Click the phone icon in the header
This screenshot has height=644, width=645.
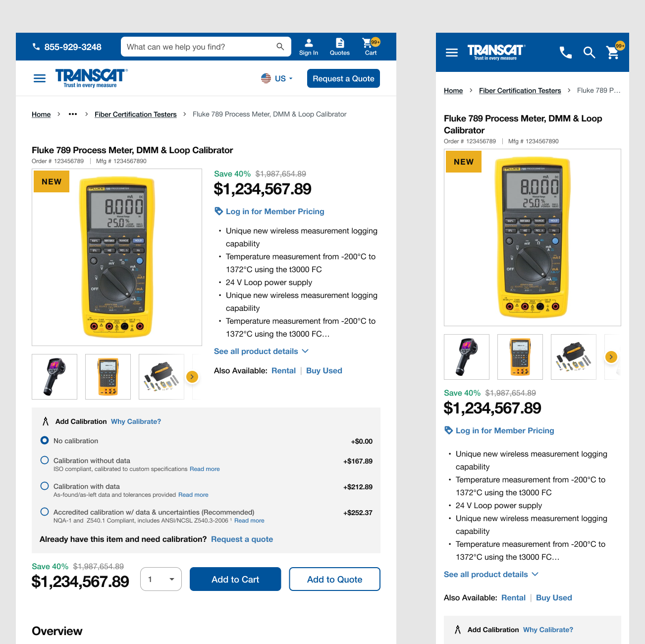(x=36, y=46)
